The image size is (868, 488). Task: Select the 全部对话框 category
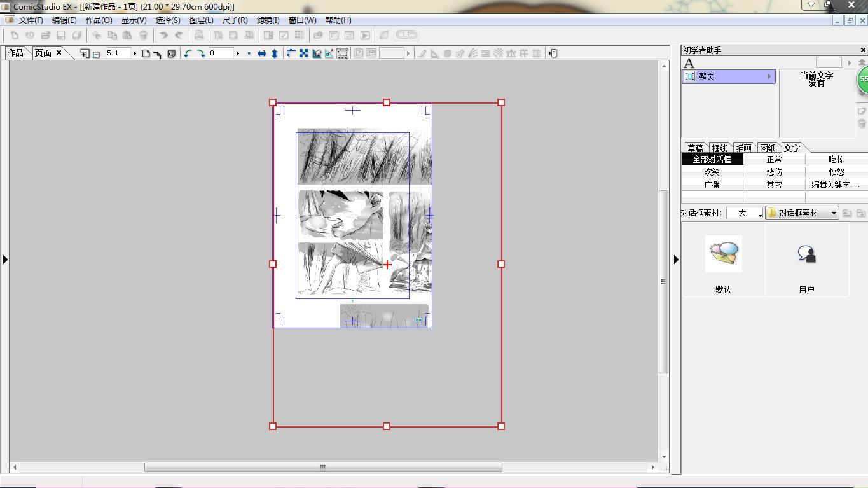[712, 160]
